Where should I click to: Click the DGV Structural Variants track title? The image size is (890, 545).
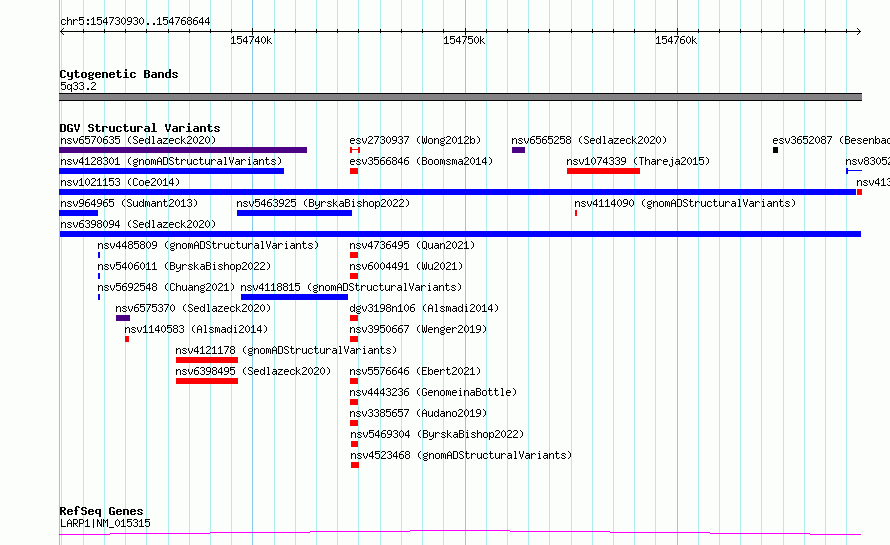(x=140, y=128)
